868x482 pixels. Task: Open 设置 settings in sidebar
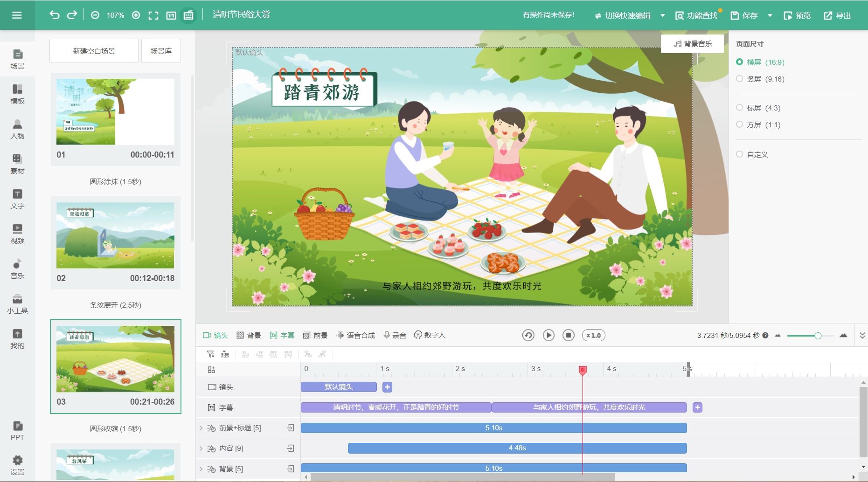[x=17, y=465]
